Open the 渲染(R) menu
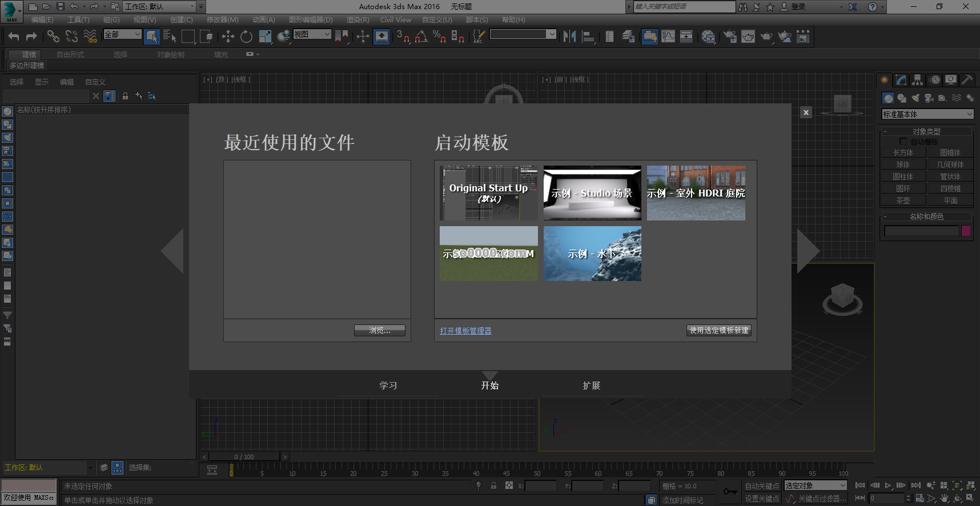The height and width of the screenshot is (506, 980). coord(358,19)
